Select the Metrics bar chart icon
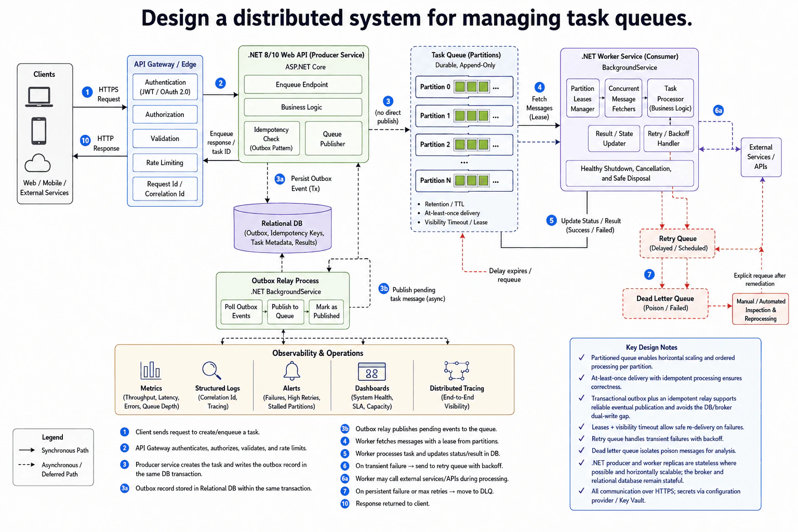The height and width of the screenshot is (532, 798). [151, 370]
